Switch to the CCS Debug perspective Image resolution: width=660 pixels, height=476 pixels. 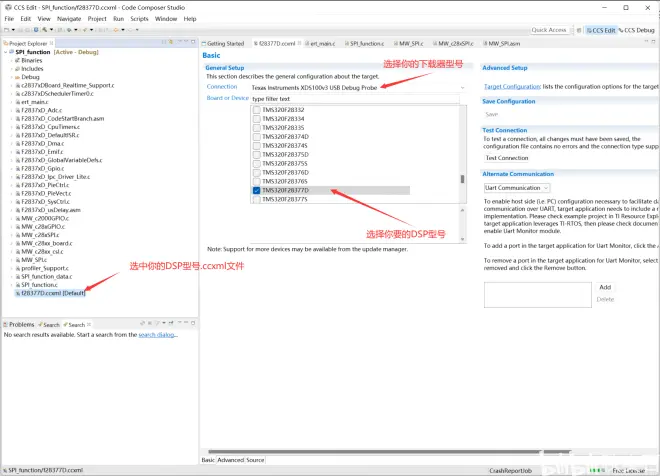tap(636, 30)
